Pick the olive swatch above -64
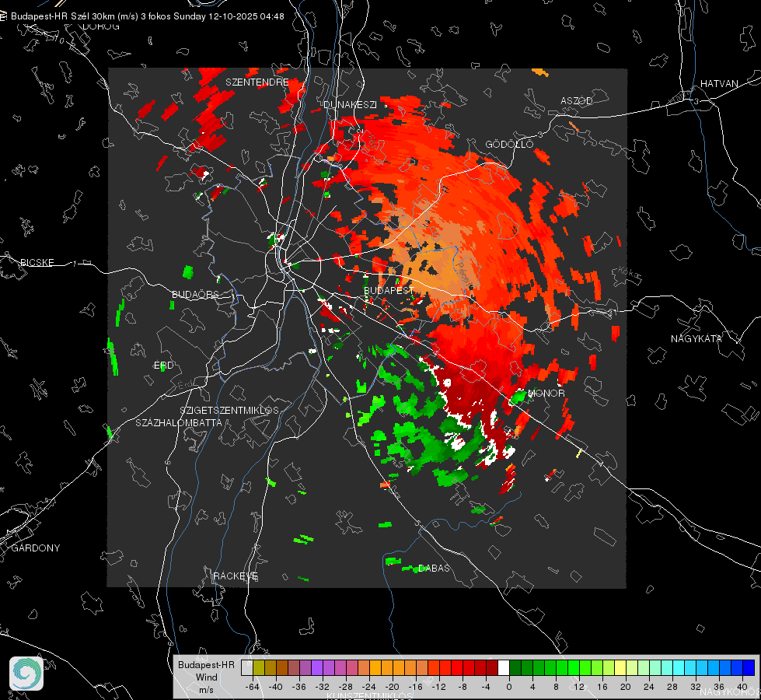The image size is (761, 700). 259,667
